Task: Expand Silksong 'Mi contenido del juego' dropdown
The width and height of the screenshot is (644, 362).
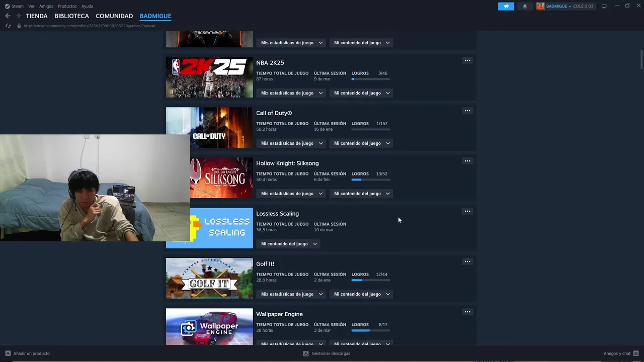Action: [x=361, y=194]
